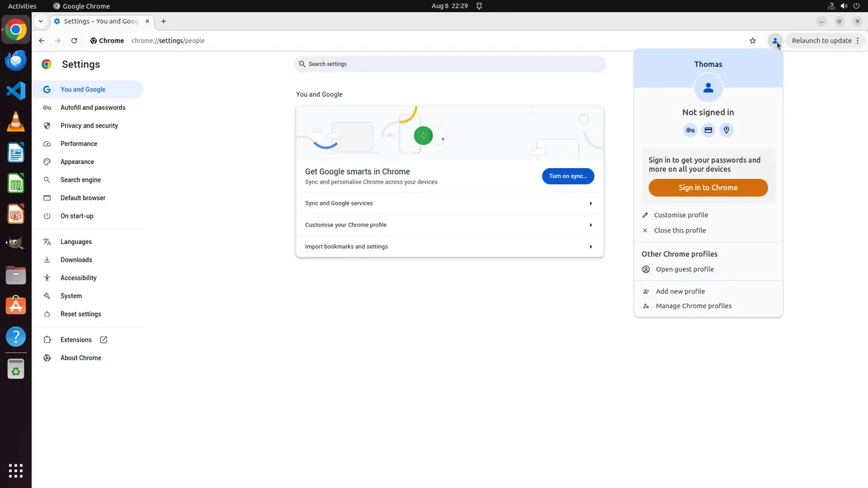Open guest profile
Image resolution: width=868 pixels, height=488 pixels.
coord(708,269)
